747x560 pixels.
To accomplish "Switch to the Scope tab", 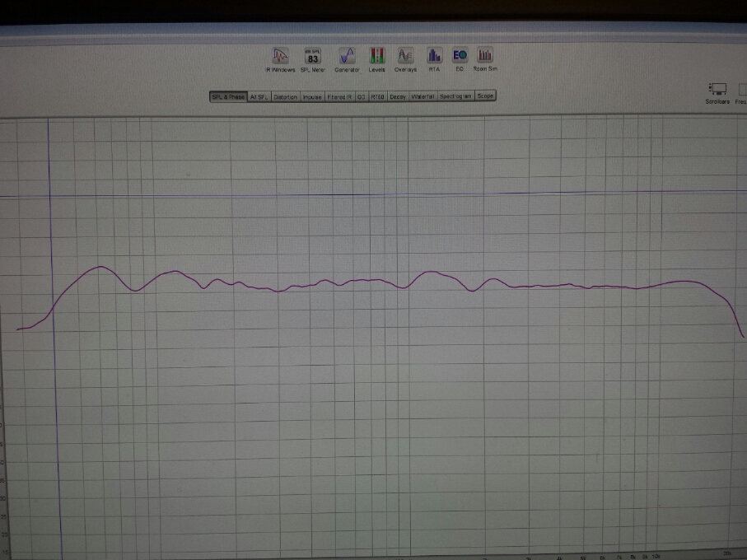I will pyautogui.click(x=485, y=96).
